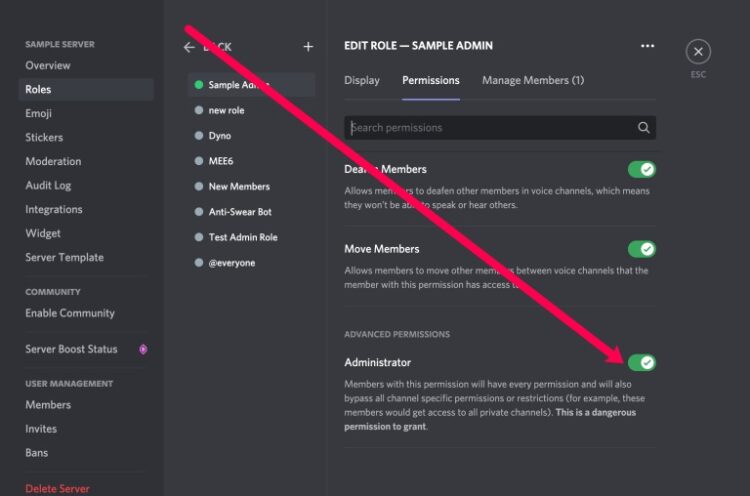The height and width of the screenshot is (496, 750).
Task: Add a new role with plus icon
Action: [x=308, y=47]
